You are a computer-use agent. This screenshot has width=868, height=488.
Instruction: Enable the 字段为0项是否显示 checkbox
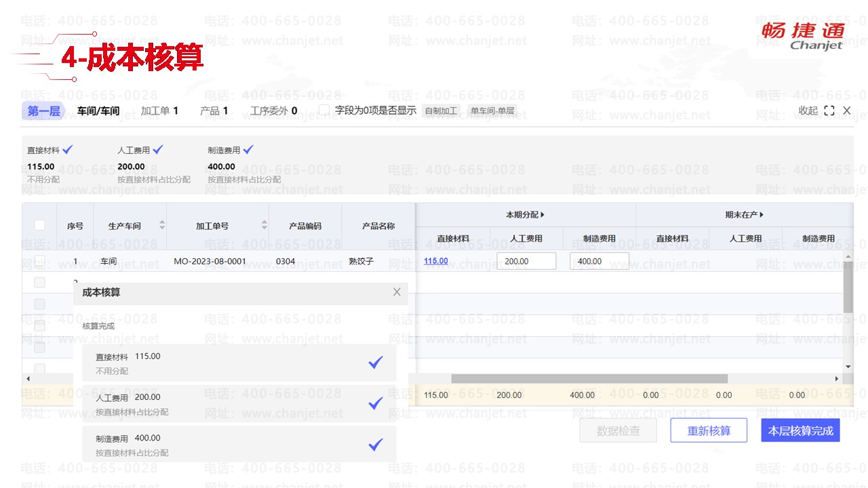click(x=324, y=110)
